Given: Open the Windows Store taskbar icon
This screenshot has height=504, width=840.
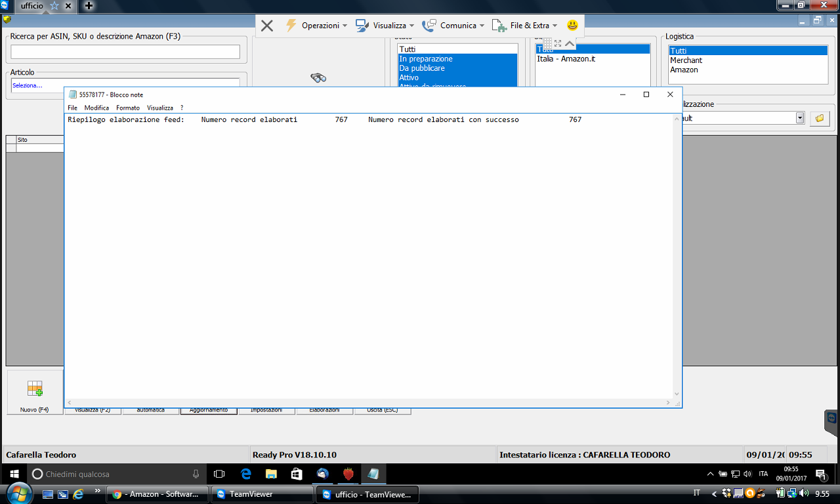Looking at the screenshot, I should click(297, 474).
